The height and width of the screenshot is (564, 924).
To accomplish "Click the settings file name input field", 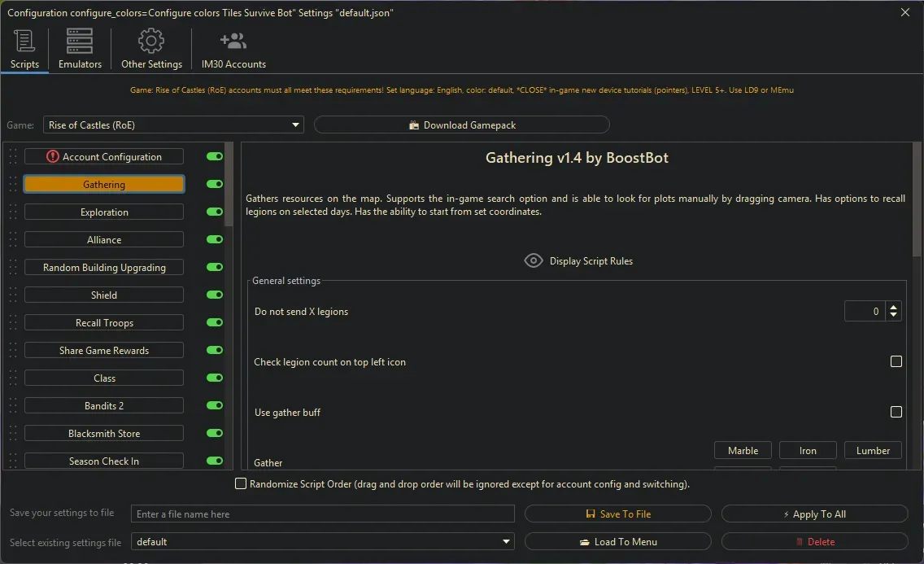I will (x=322, y=514).
